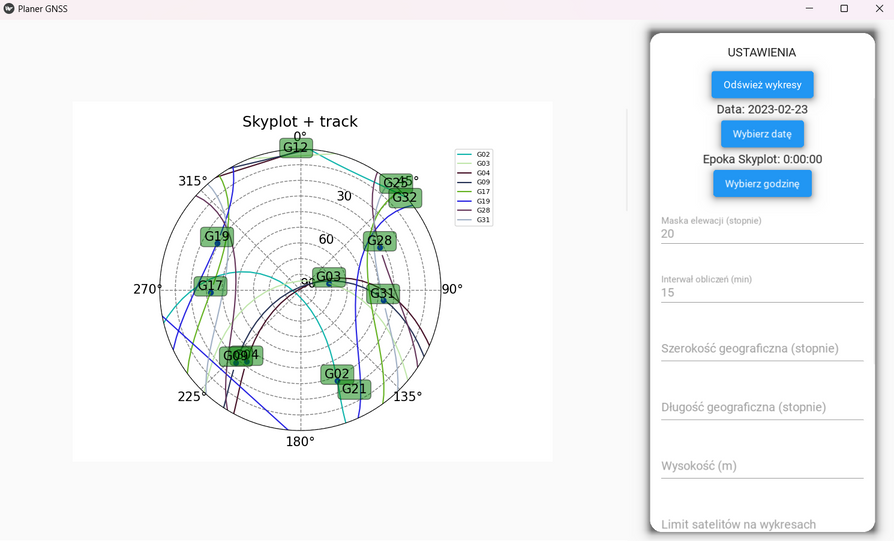The image size is (894, 541).
Task: Click satellite label G12 on skyplot
Action: (x=296, y=148)
